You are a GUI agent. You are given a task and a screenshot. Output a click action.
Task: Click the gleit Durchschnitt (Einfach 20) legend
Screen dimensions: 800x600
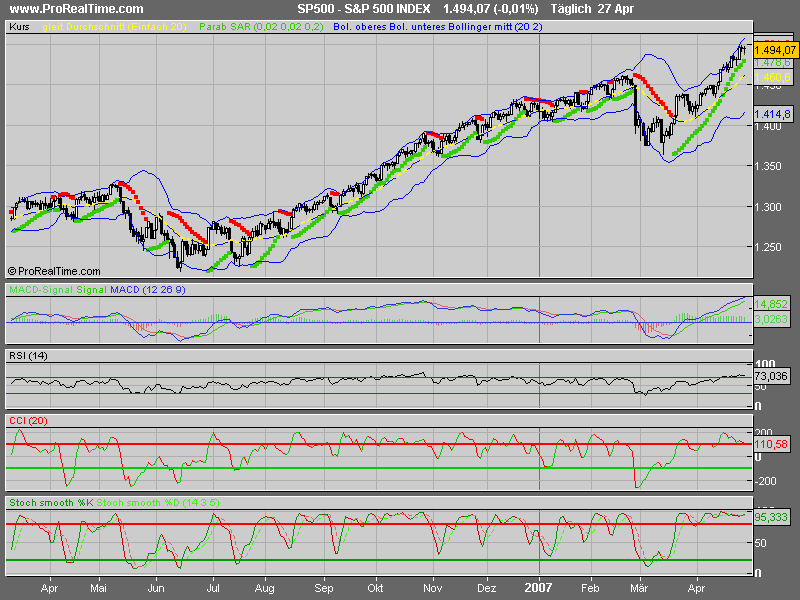coord(114,27)
